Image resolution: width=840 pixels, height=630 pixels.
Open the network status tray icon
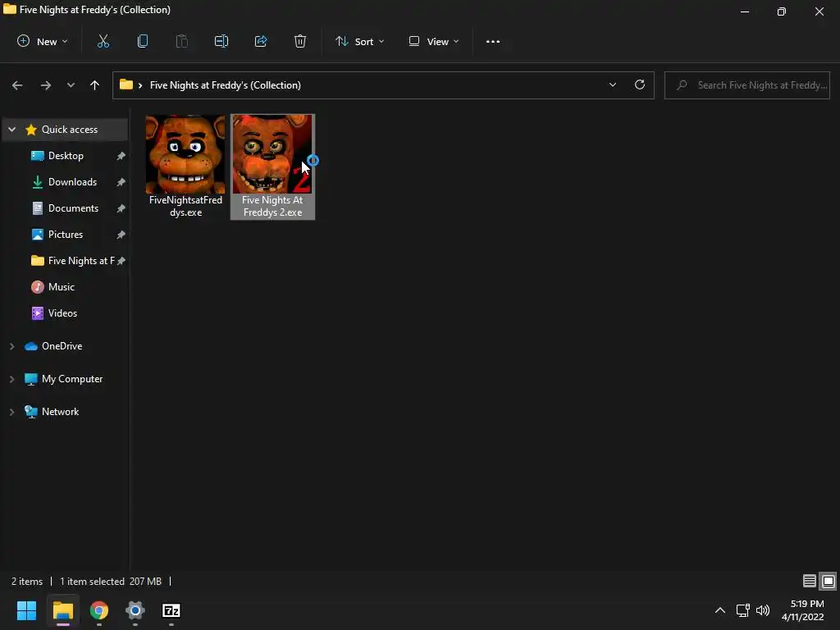click(x=742, y=610)
